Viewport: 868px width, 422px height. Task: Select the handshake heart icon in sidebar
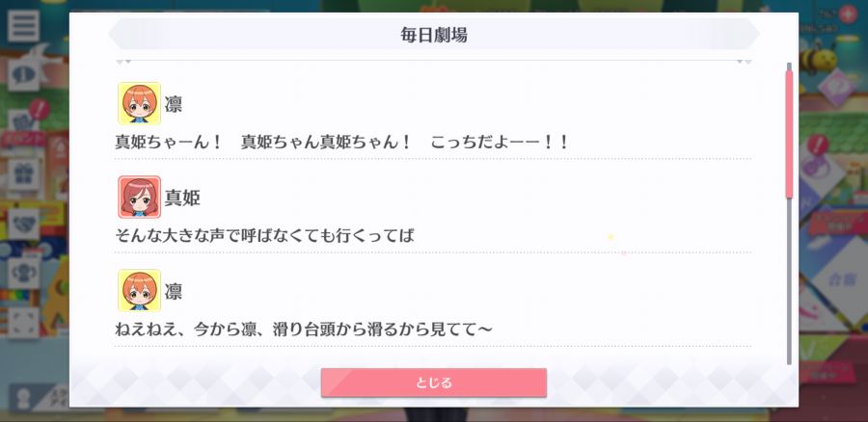23,224
